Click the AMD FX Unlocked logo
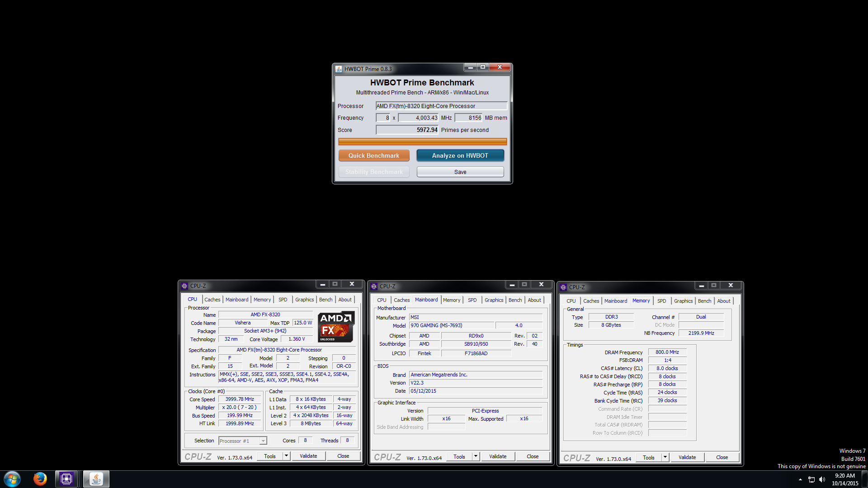 pyautogui.click(x=336, y=327)
